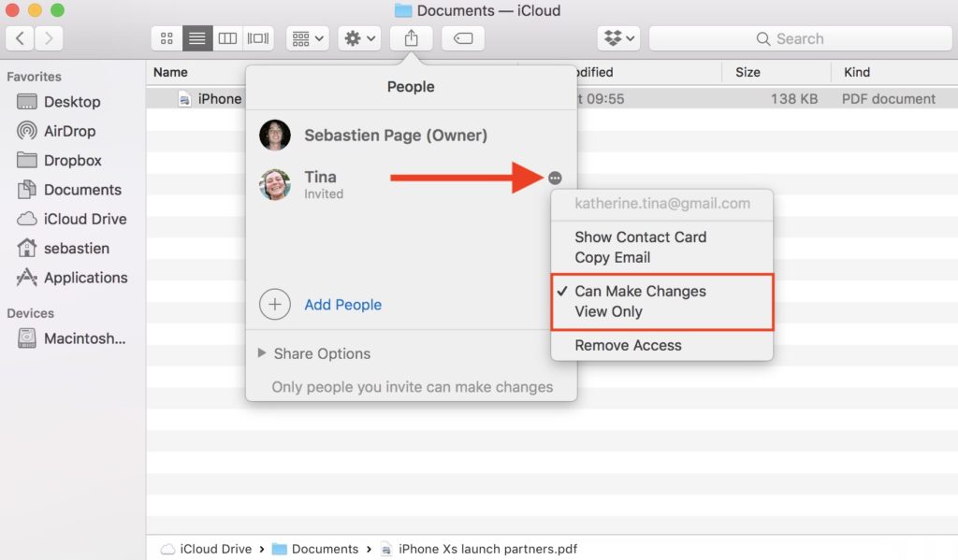
Task: Click the Share toolbar button
Action: pyautogui.click(x=412, y=38)
